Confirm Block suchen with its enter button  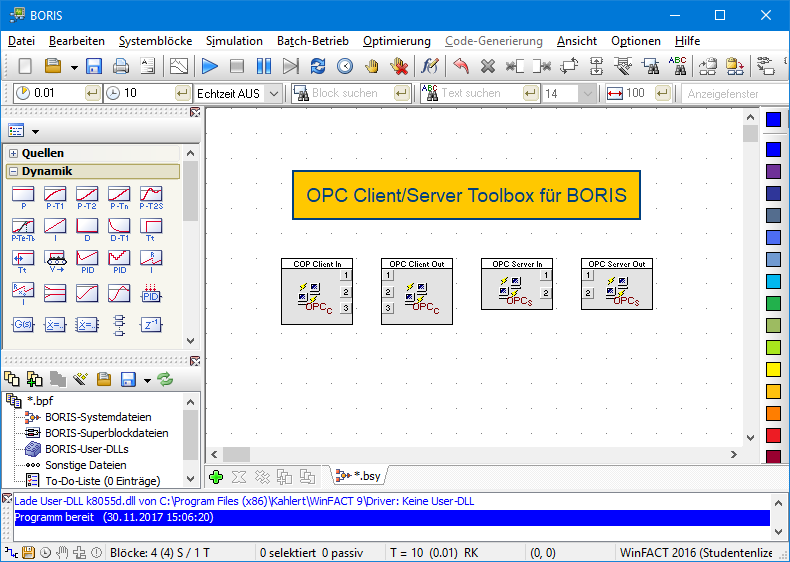pos(402,93)
